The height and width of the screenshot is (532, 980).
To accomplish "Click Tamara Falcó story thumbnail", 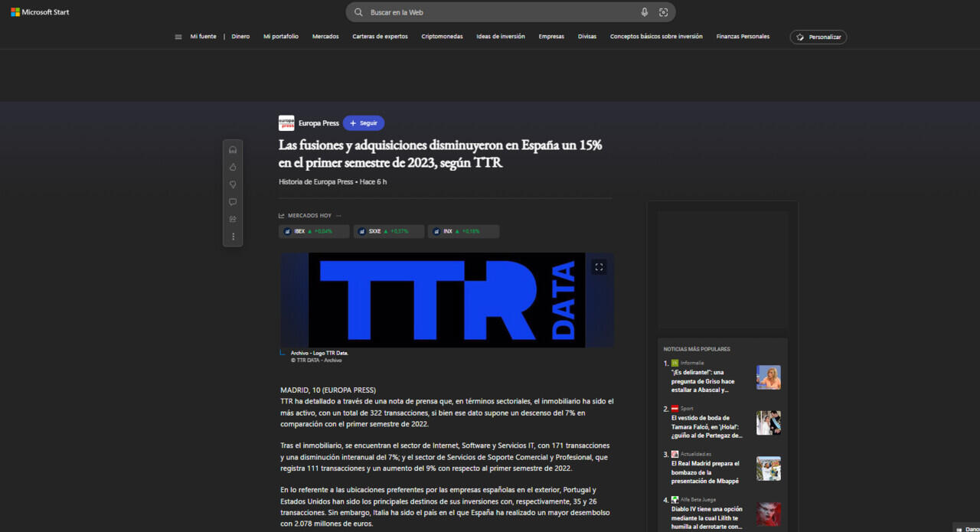I will tap(769, 423).
